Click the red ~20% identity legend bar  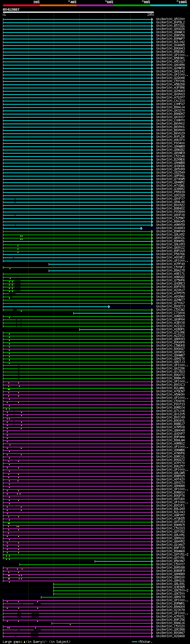[x=21, y=5]
